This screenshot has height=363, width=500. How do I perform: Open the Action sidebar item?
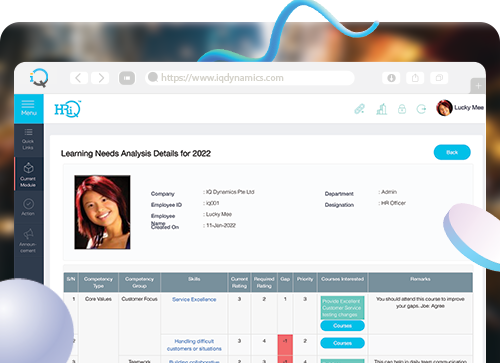[28, 207]
